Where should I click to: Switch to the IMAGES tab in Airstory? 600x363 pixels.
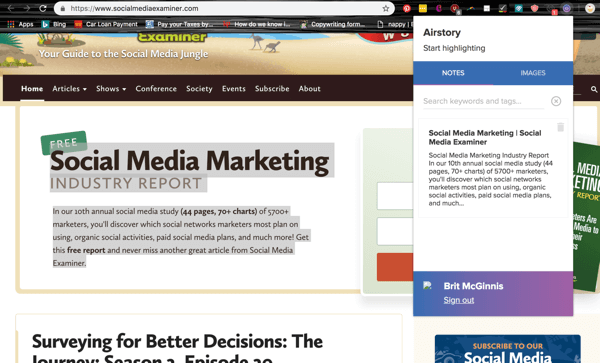point(533,73)
